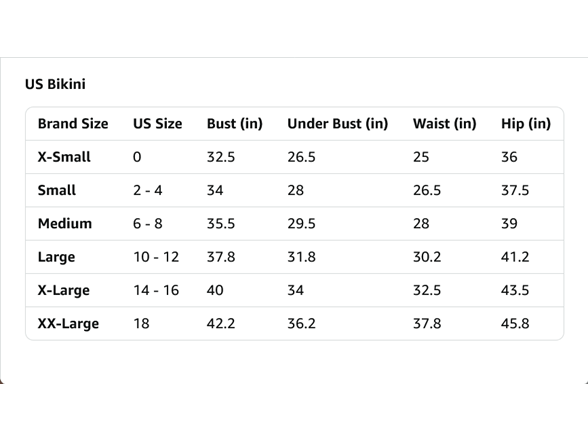Screen dimensions: 588x441
Task: Click the Waist (in) column header
Action: coord(444,124)
